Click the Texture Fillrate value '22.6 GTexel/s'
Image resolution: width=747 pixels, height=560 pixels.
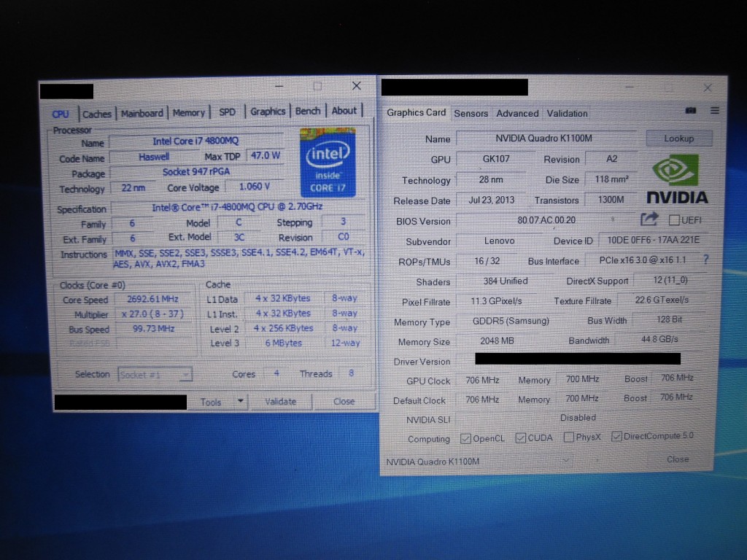(662, 300)
